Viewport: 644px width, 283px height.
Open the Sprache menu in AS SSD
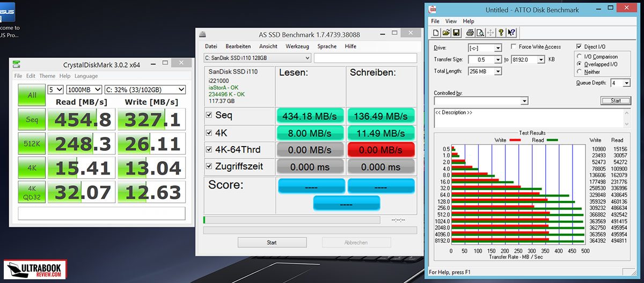pos(327,46)
